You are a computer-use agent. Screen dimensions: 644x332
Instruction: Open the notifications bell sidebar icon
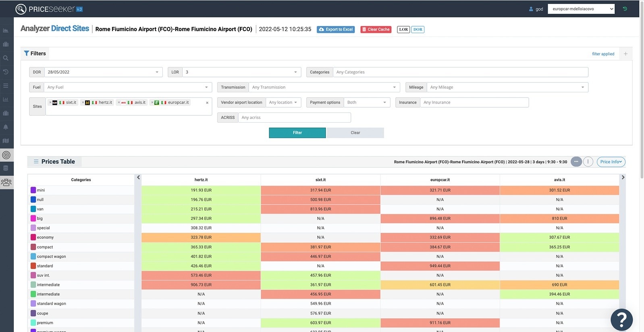[6, 127]
